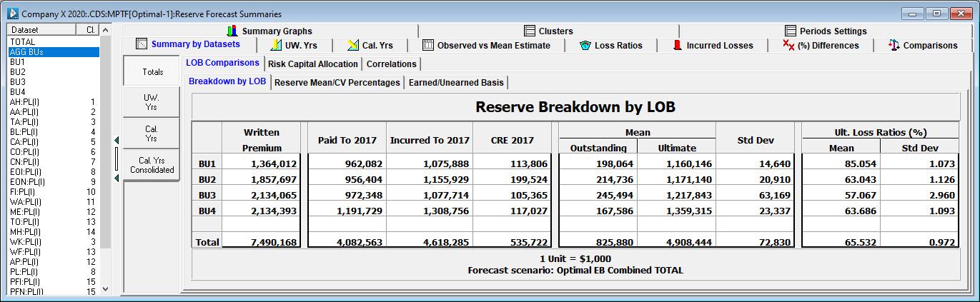
Task: Click the red Incurred Losses icon
Action: [x=677, y=45]
